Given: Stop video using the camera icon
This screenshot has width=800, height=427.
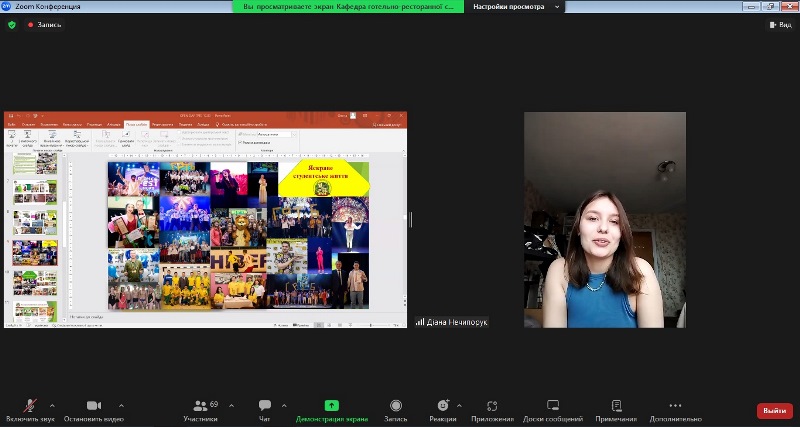Looking at the screenshot, I should 94,405.
